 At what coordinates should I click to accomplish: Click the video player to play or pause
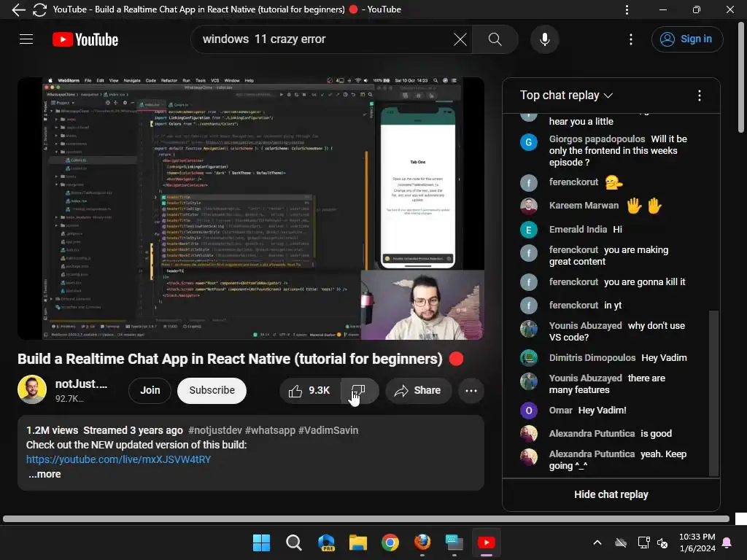[251, 208]
